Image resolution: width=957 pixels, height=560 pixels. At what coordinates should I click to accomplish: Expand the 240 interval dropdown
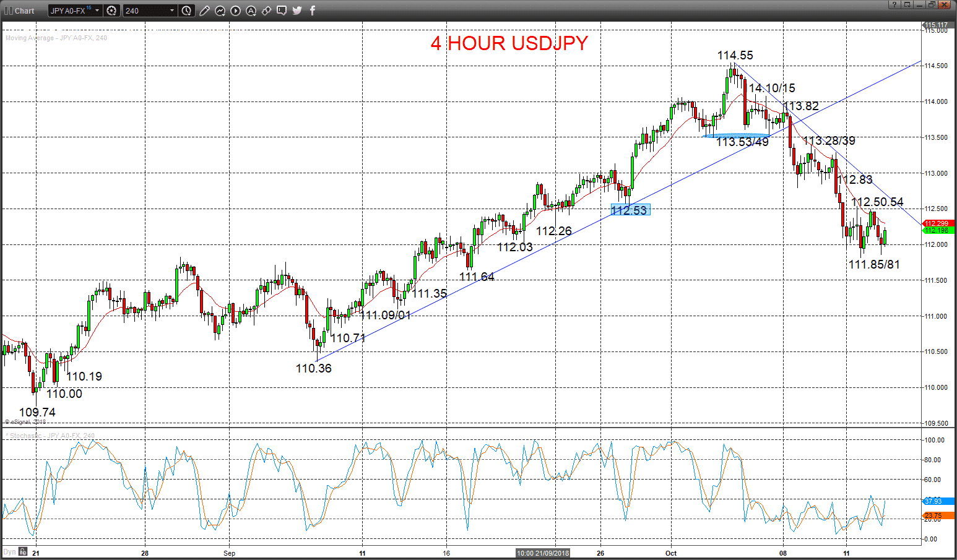tap(150, 11)
